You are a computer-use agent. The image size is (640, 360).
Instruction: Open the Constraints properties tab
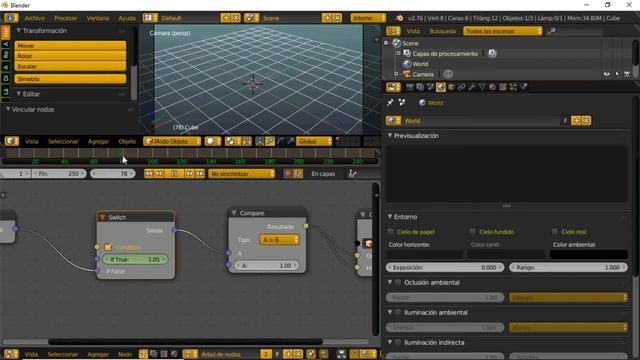pos(461,87)
